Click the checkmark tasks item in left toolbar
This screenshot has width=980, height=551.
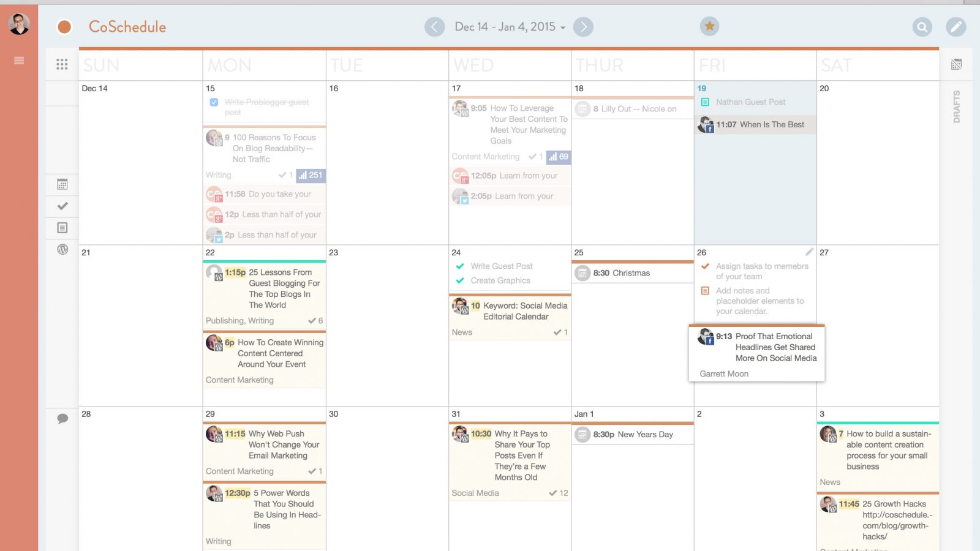62,206
